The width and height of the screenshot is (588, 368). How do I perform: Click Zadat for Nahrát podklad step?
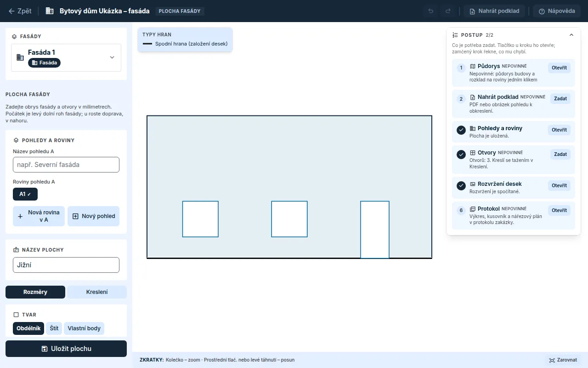pos(560,98)
